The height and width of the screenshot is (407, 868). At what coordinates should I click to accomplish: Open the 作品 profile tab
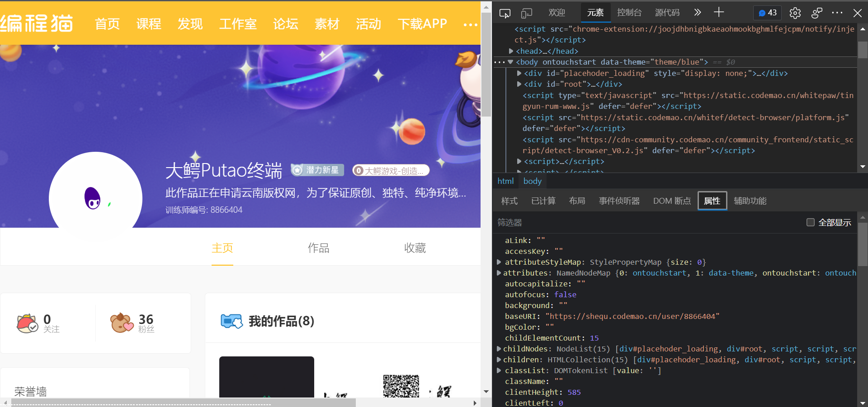318,248
